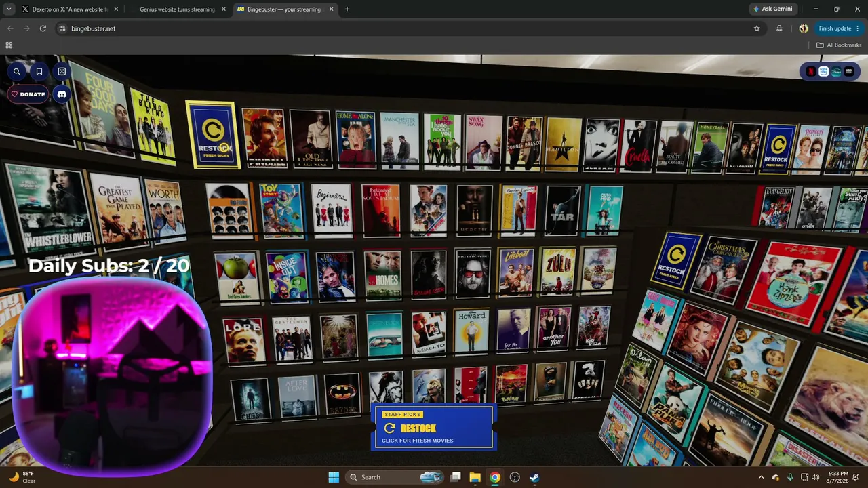Click the random dice icon
The width and height of the screenshot is (868, 488).
pos(62,71)
